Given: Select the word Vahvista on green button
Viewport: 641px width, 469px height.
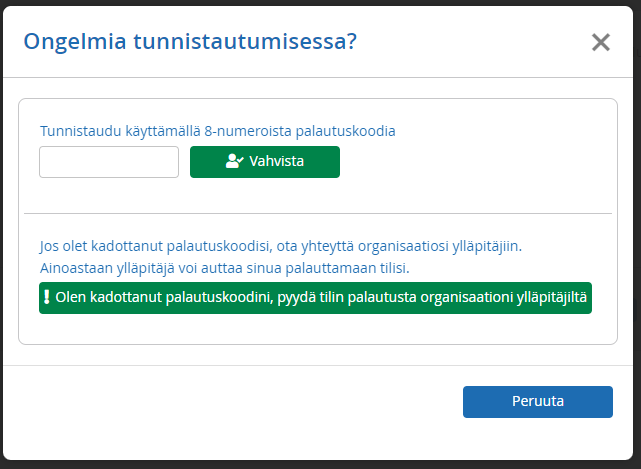Looking at the screenshot, I should 277,161.
